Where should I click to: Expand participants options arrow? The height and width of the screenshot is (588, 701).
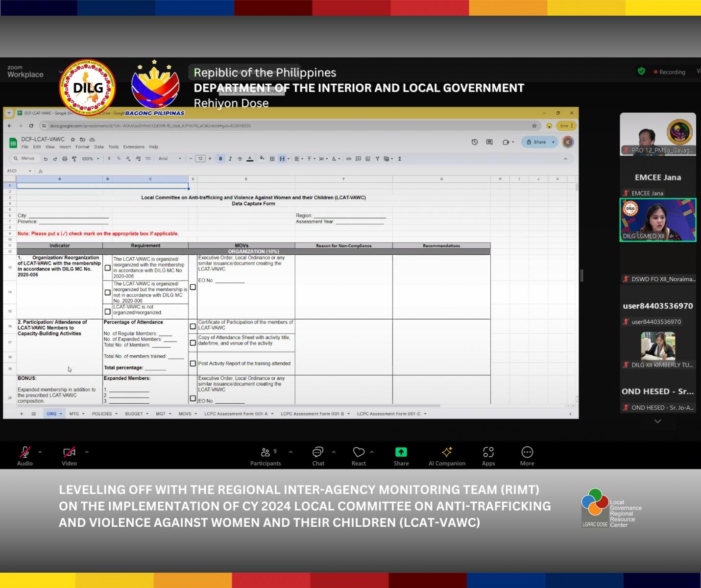(290, 452)
